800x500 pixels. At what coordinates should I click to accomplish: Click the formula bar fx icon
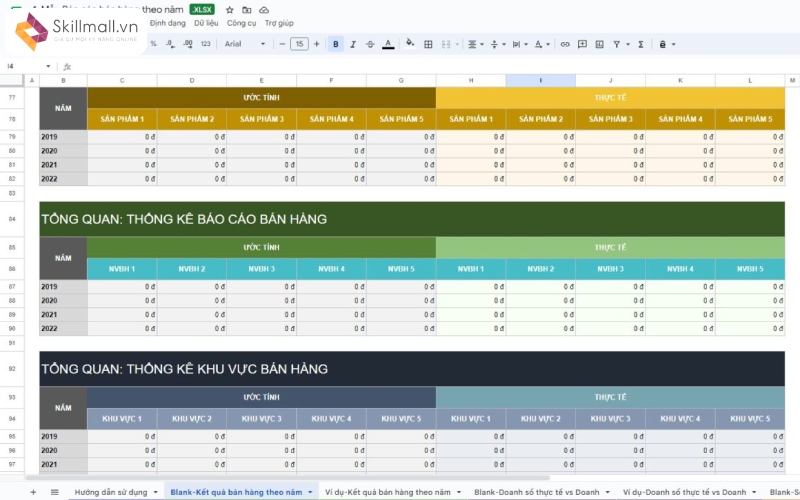67,67
